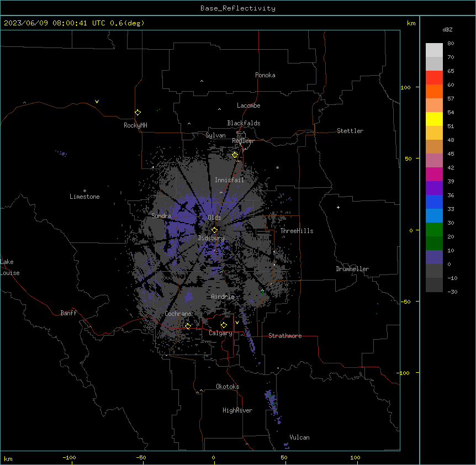Screen dimensions: 476x465
Task: Click the Vulcan label
Action: (x=299, y=437)
